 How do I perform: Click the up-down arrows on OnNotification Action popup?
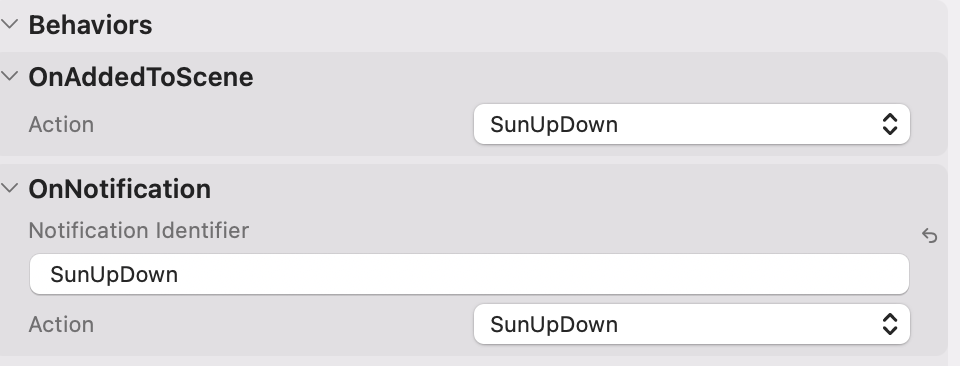(x=890, y=324)
